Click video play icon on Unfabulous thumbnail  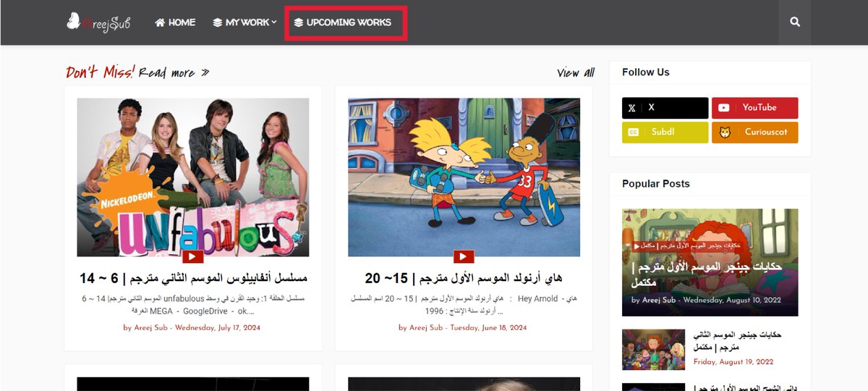pyautogui.click(x=193, y=256)
